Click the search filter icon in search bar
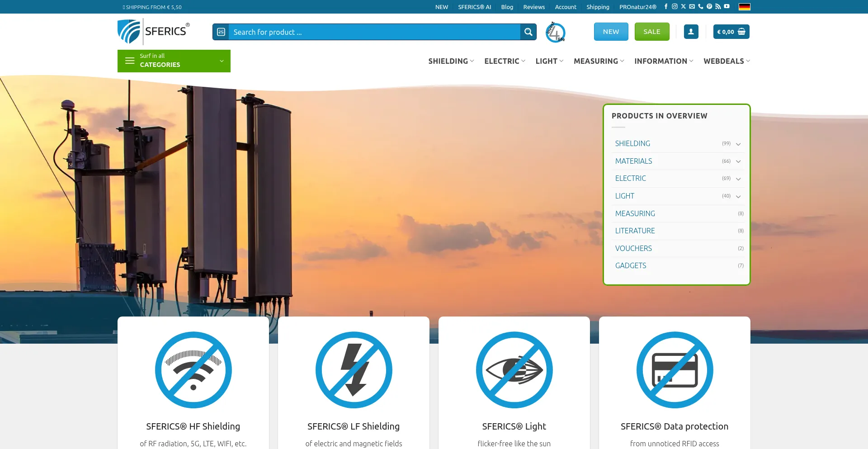The image size is (868, 449). pos(221,32)
